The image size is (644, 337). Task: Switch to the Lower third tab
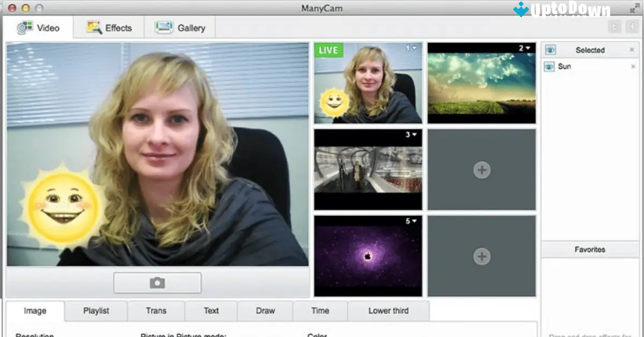[388, 311]
